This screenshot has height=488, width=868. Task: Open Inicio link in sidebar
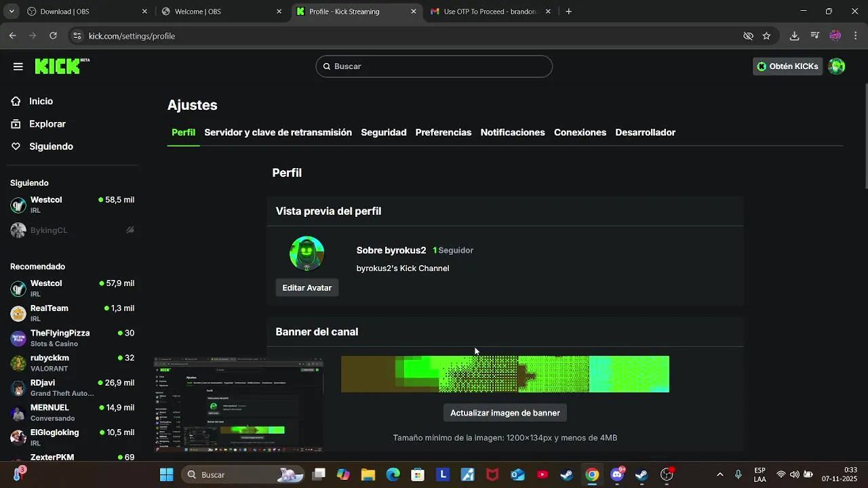tap(41, 101)
